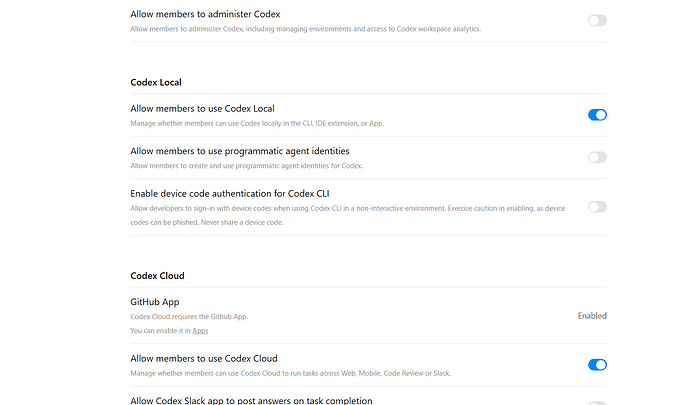690x405 pixels.
Task: Click 'Codex Cloud requires the Github App.' text
Action: [x=189, y=317]
